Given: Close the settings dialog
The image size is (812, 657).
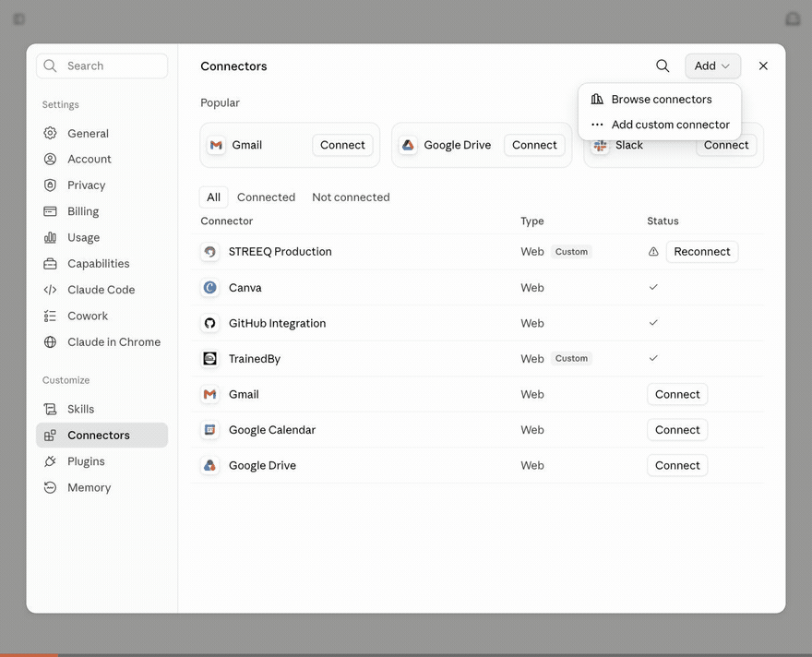Looking at the screenshot, I should coord(763,66).
